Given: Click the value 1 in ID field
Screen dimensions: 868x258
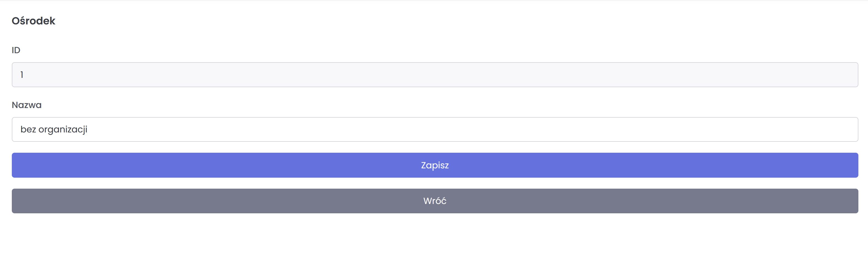Looking at the screenshot, I should (x=22, y=75).
